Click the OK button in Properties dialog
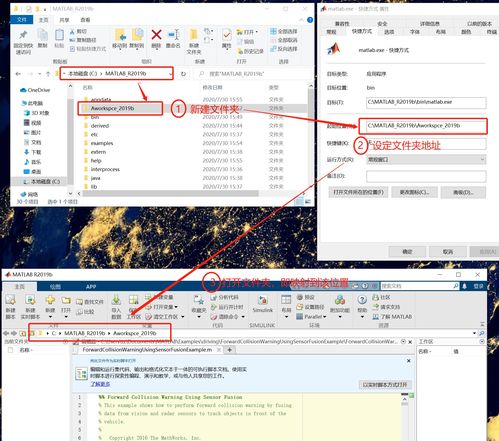 [407, 252]
